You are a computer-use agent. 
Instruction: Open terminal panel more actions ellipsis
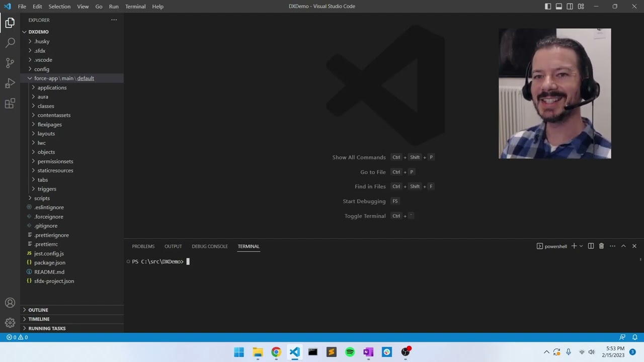[x=612, y=246]
